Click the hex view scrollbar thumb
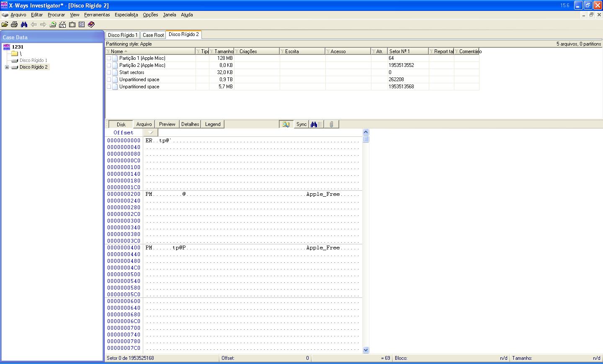 (x=366, y=139)
